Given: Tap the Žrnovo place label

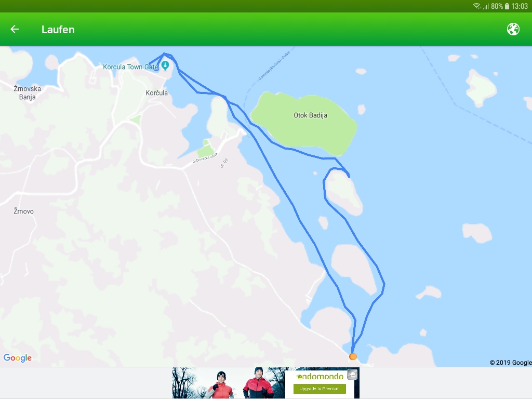Looking at the screenshot, I should [23, 211].
